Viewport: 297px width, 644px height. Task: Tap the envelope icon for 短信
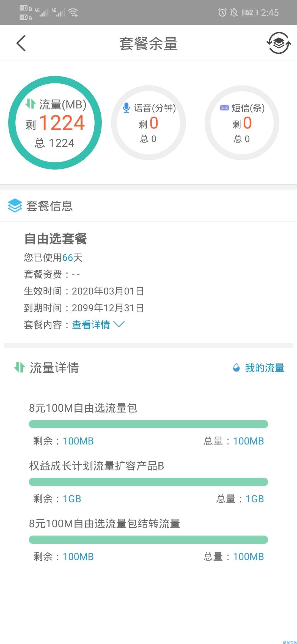coord(224,108)
